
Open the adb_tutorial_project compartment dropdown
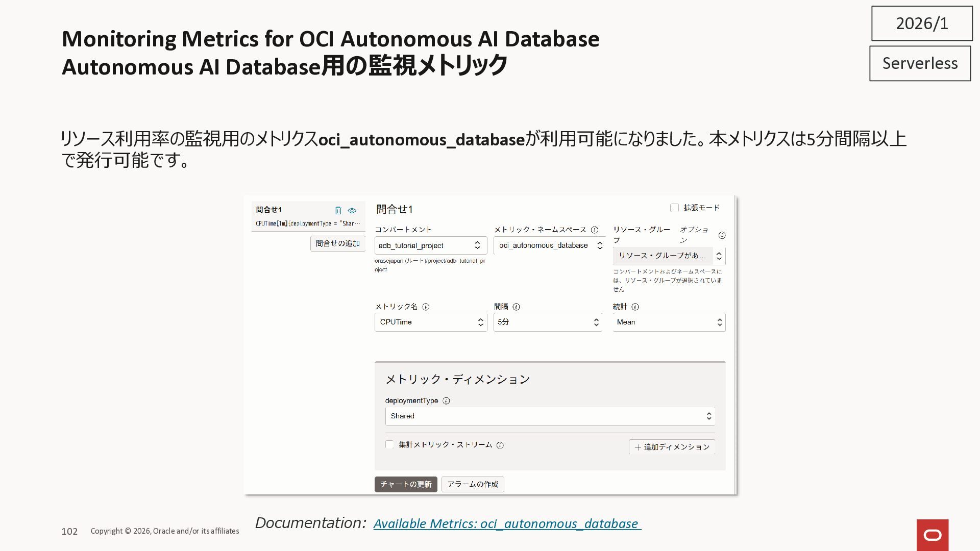pos(430,245)
